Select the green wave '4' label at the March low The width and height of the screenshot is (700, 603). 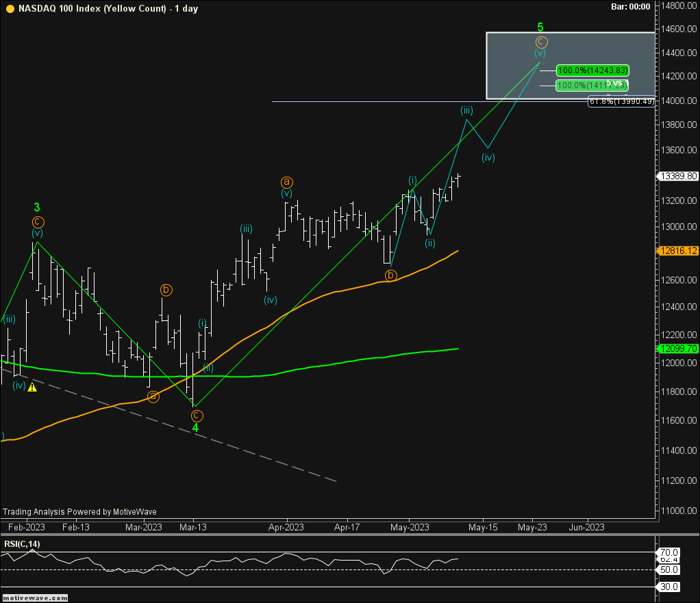[195, 428]
